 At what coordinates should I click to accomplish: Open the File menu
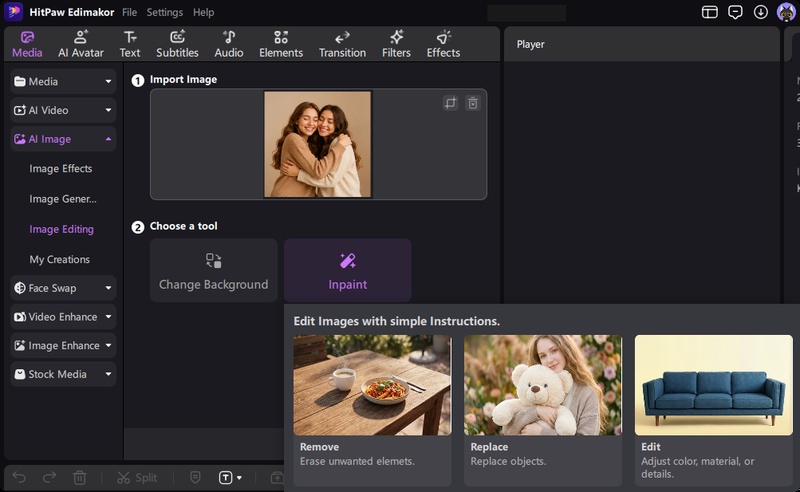[130, 12]
